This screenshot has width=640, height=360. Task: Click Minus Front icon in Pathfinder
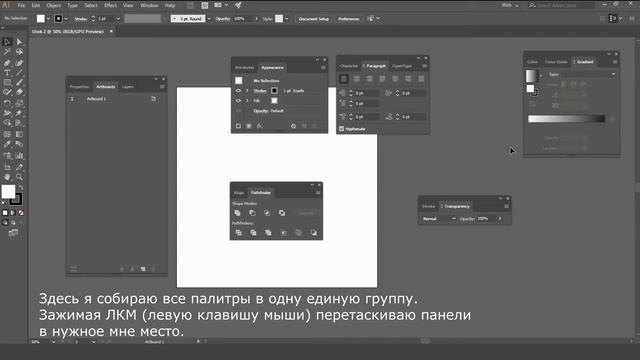pyautogui.click(x=252, y=213)
